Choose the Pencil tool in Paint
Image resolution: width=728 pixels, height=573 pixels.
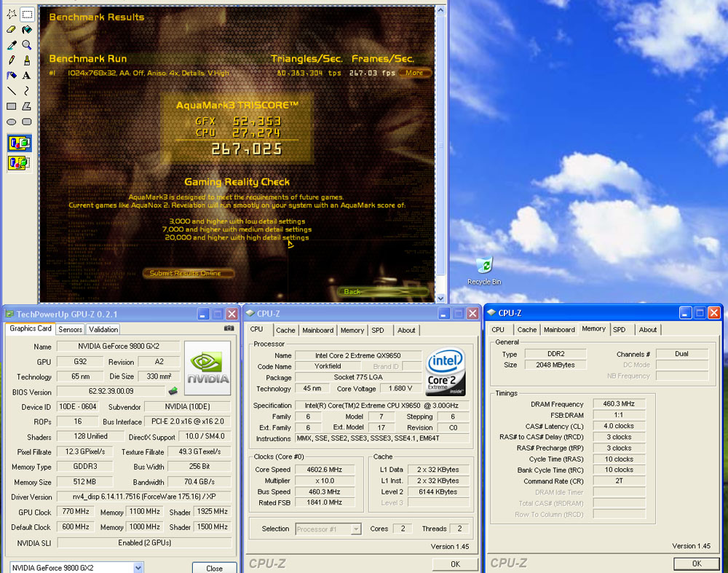click(12, 60)
